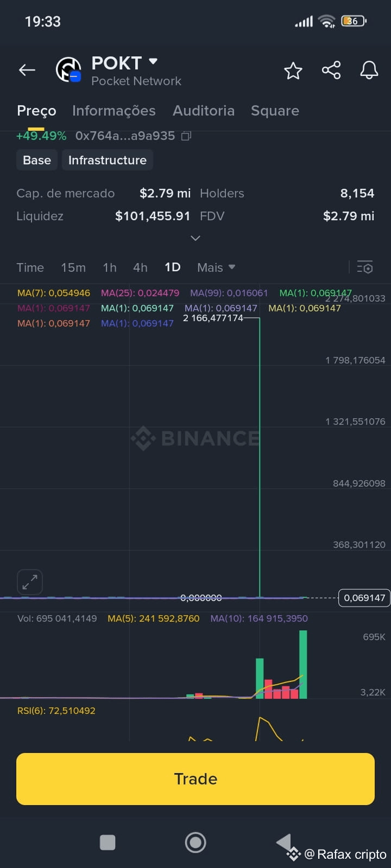Expand market details with chevron

pos(195,238)
